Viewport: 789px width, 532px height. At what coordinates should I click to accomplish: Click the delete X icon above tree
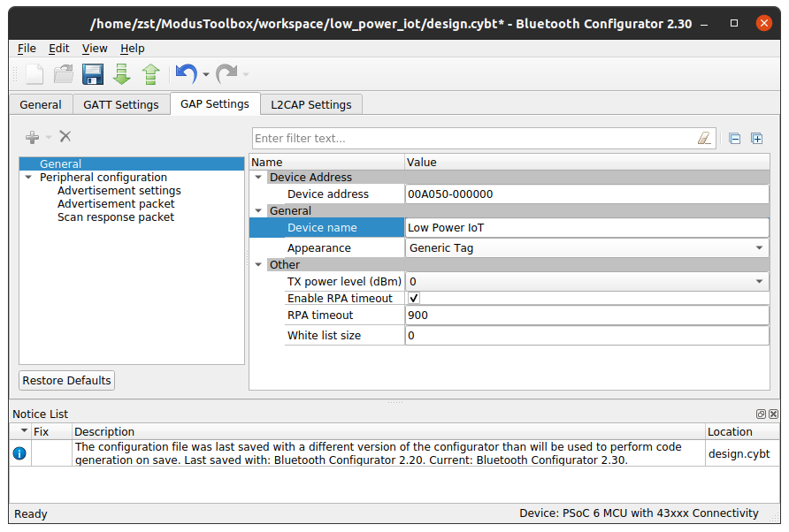click(65, 136)
